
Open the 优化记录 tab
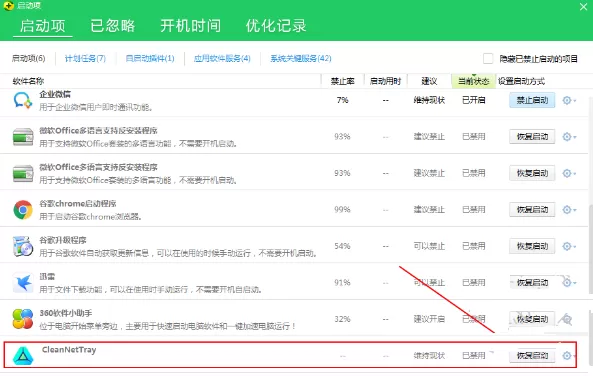[276, 26]
